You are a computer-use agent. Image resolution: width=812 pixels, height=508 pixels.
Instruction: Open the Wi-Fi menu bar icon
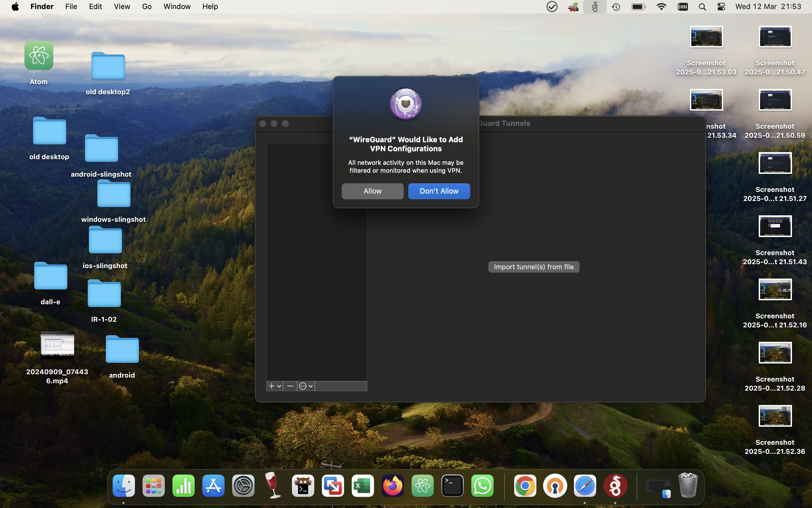click(661, 7)
